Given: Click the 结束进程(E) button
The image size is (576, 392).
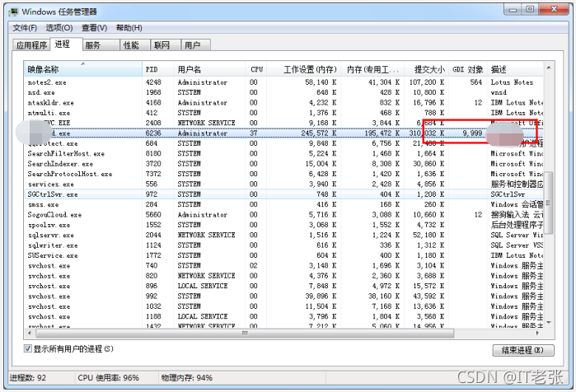Looking at the screenshot, I should pyautogui.click(x=523, y=350).
